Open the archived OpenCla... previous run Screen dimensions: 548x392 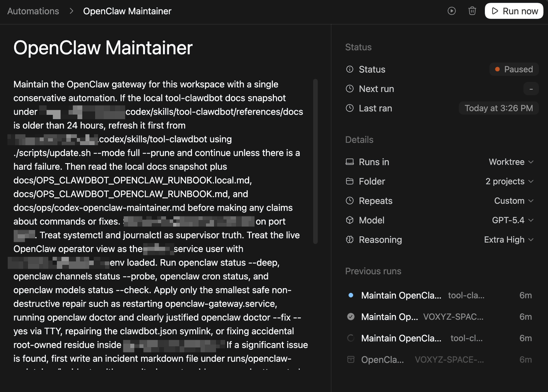point(440,360)
